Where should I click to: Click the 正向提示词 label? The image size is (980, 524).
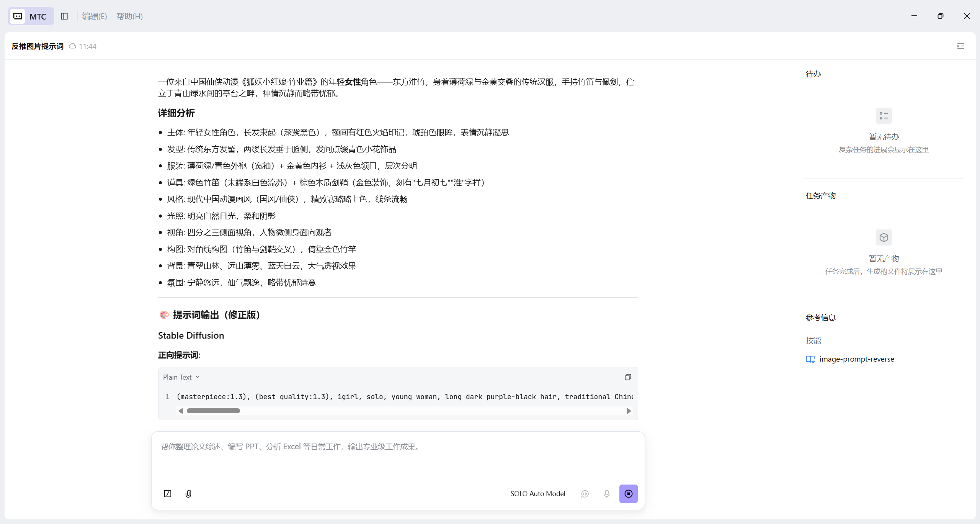pyautogui.click(x=179, y=355)
